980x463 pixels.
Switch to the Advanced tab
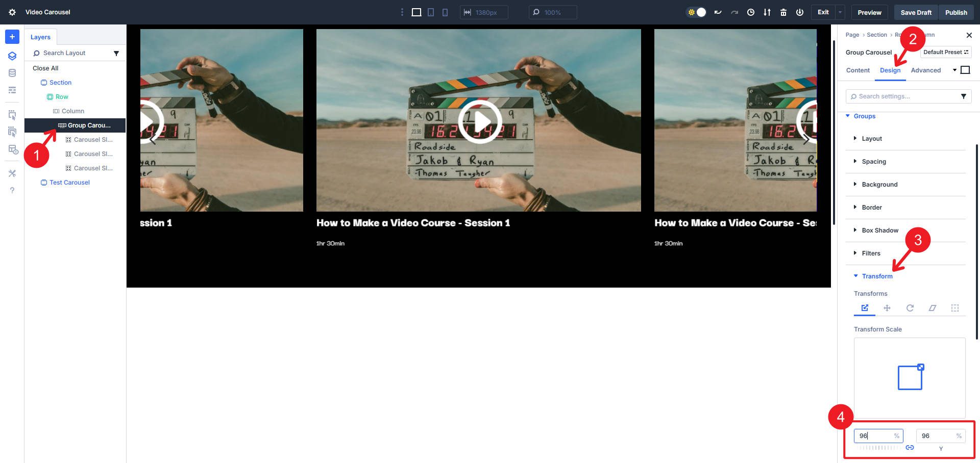[x=925, y=70]
